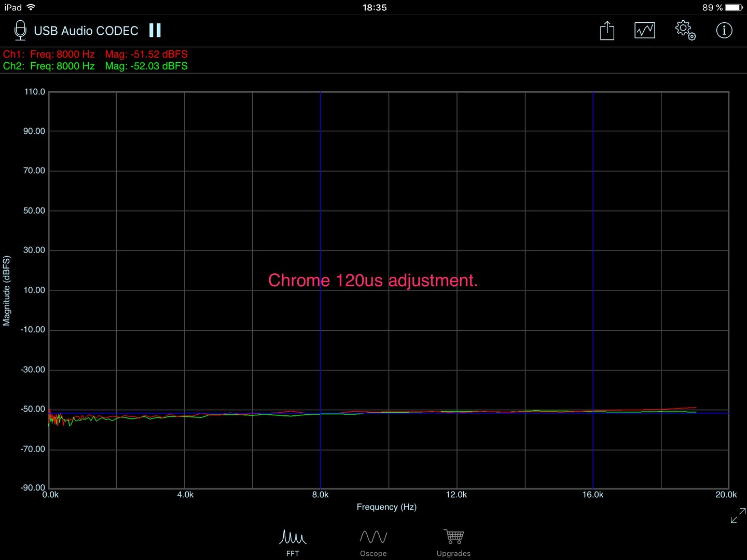The image size is (747, 560).
Task: Tap the Magnitude (dBFS) axis label
Action: (x=6, y=290)
